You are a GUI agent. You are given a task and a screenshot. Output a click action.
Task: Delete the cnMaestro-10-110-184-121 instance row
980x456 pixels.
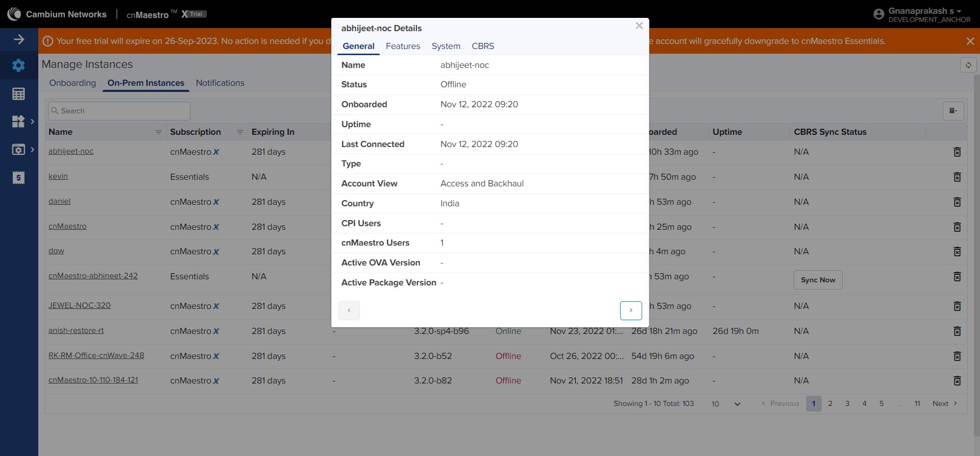[x=957, y=381]
